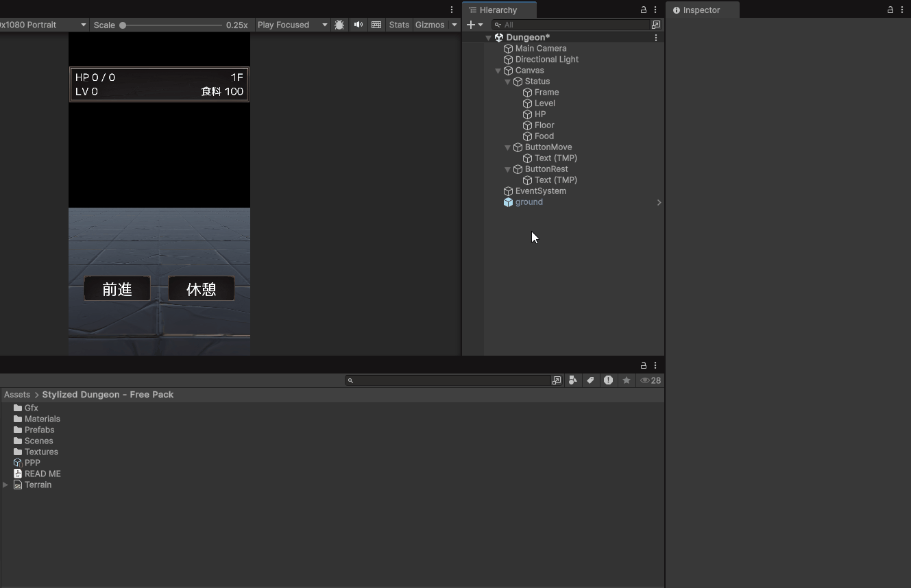Collapse the ButtonMove object

click(508, 147)
